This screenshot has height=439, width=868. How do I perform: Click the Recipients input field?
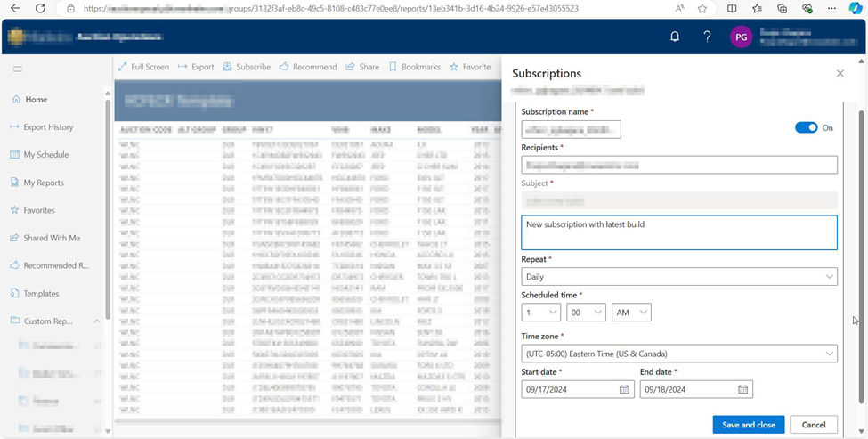tap(679, 165)
